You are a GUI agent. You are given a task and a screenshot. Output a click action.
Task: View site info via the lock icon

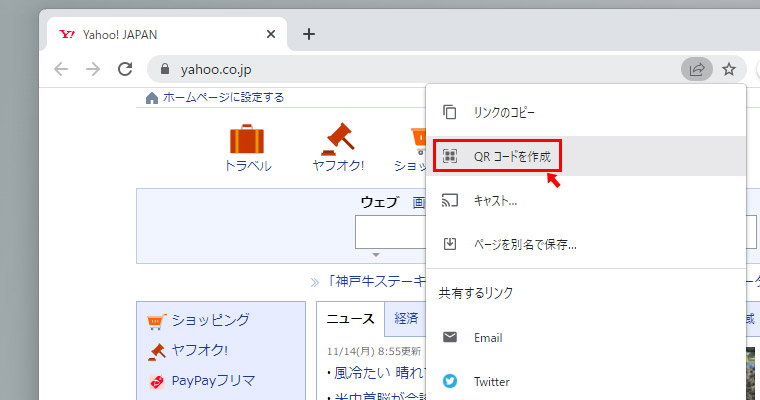(165, 69)
